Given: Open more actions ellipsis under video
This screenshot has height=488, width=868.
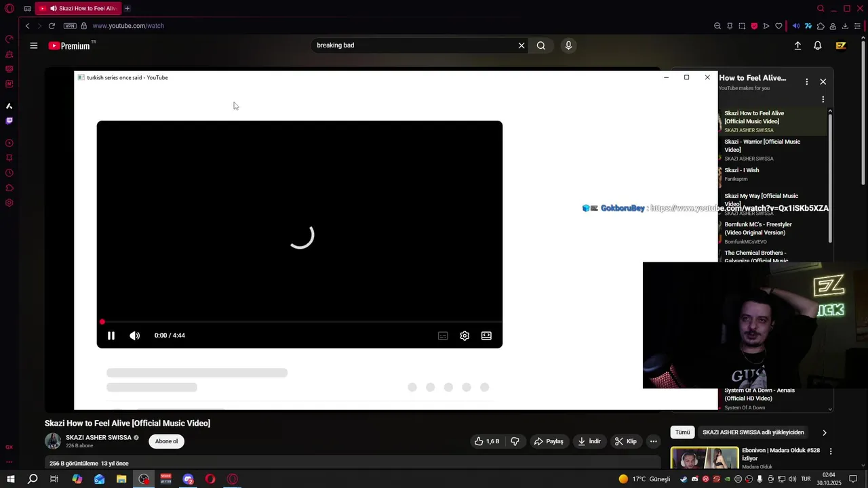Looking at the screenshot, I should [x=654, y=441].
